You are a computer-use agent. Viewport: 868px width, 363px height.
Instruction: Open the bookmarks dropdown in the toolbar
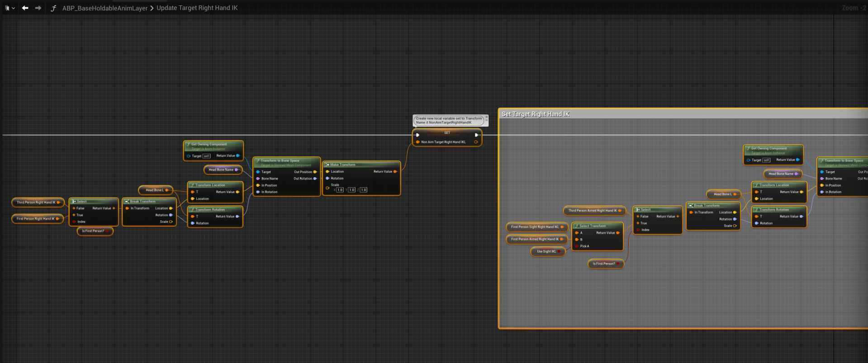(x=9, y=8)
